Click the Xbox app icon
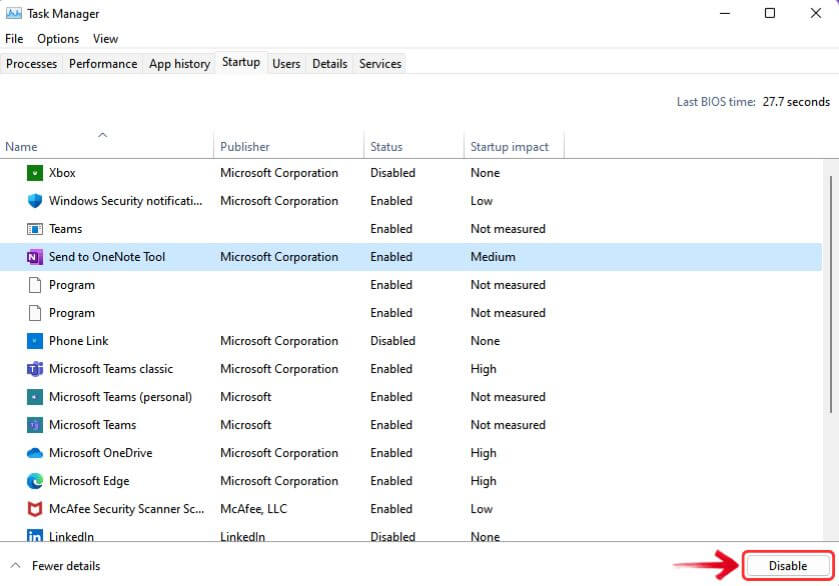The width and height of the screenshot is (839, 586). [34, 172]
